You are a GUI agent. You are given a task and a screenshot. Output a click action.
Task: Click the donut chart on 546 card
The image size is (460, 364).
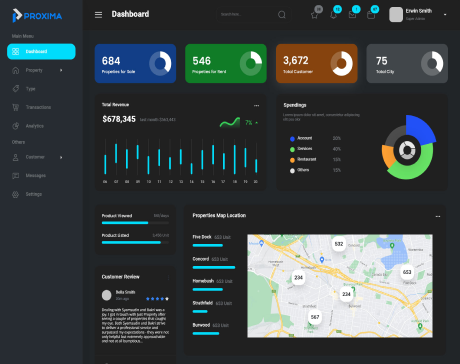coord(251,63)
